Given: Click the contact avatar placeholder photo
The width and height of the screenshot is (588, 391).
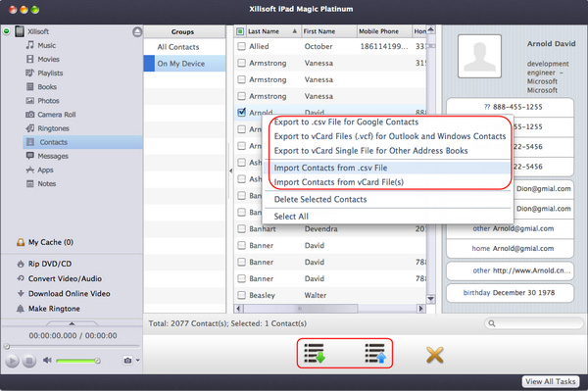Looking at the screenshot, I should (x=479, y=56).
